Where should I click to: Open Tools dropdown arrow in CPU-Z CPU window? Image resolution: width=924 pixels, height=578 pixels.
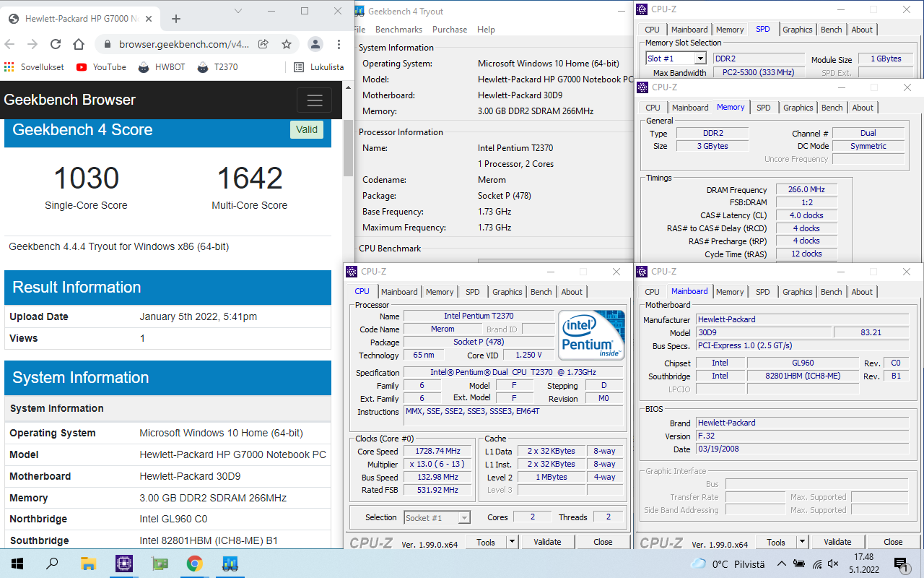pyautogui.click(x=512, y=542)
